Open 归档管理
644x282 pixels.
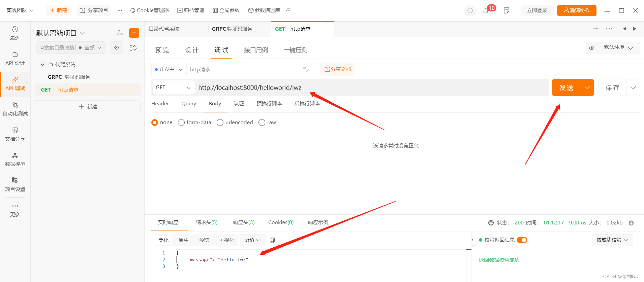tap(191, 10)
